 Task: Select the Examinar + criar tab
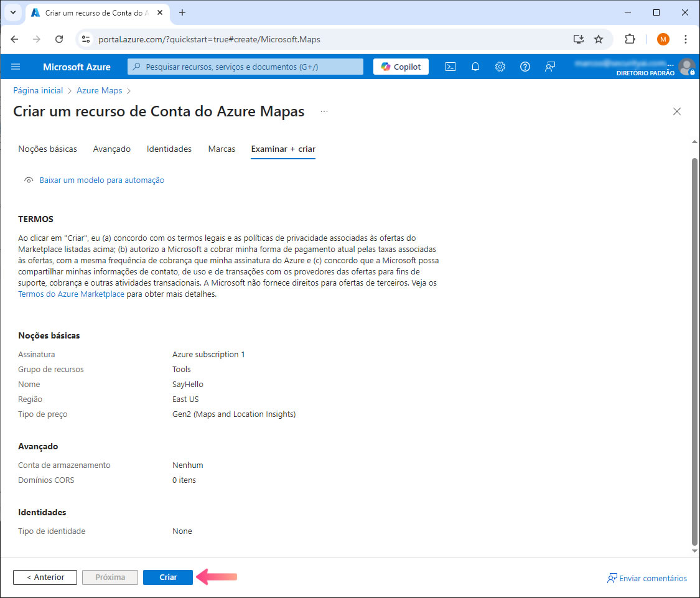pos(283,149)
